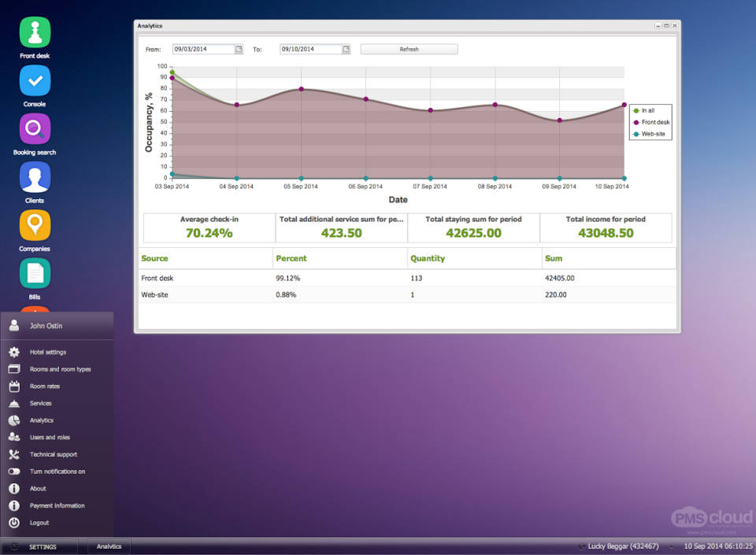756x555 pixels.
Task: Open Booking search
Action: 34,128
